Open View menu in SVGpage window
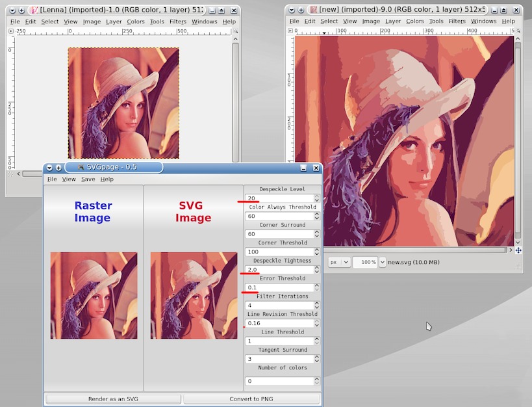Screen dimensions: 532x407 [69, 179]
